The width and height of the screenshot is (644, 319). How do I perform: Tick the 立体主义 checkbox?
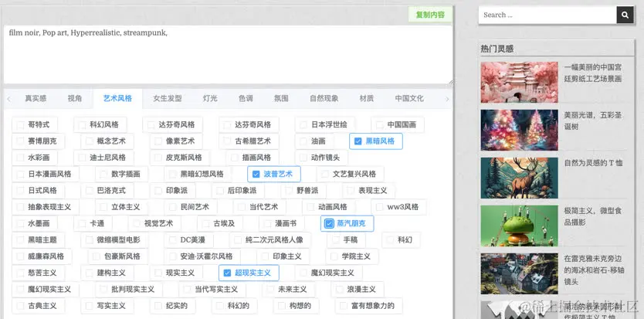coord(103,207)
